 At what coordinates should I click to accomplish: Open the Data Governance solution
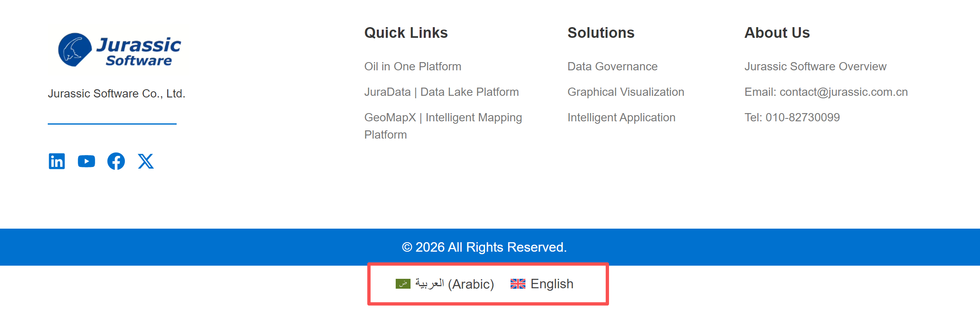612,67
